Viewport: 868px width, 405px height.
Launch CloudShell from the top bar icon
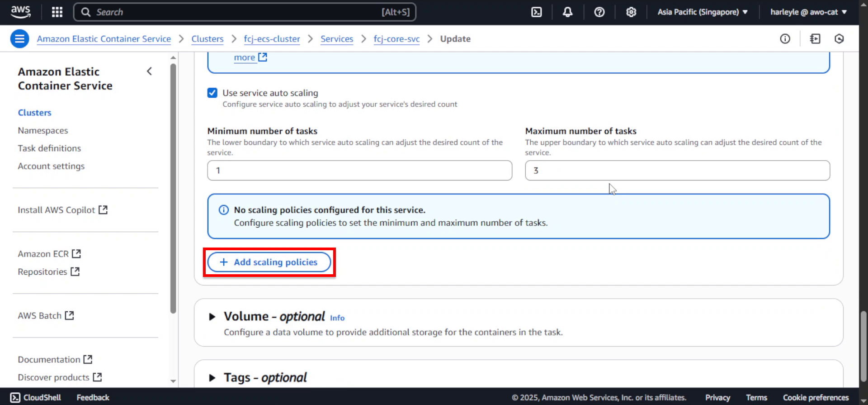pos(536,12)
